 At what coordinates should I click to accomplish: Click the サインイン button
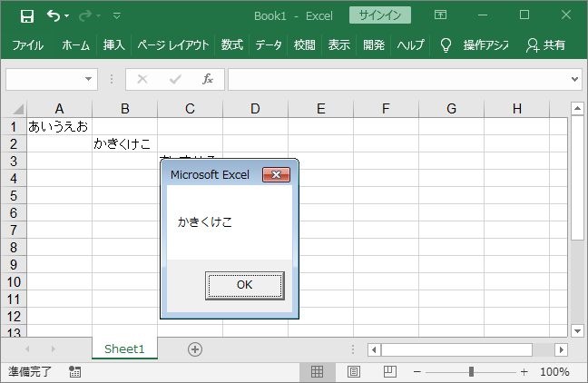pyautogui.click(x=379, y=15)
